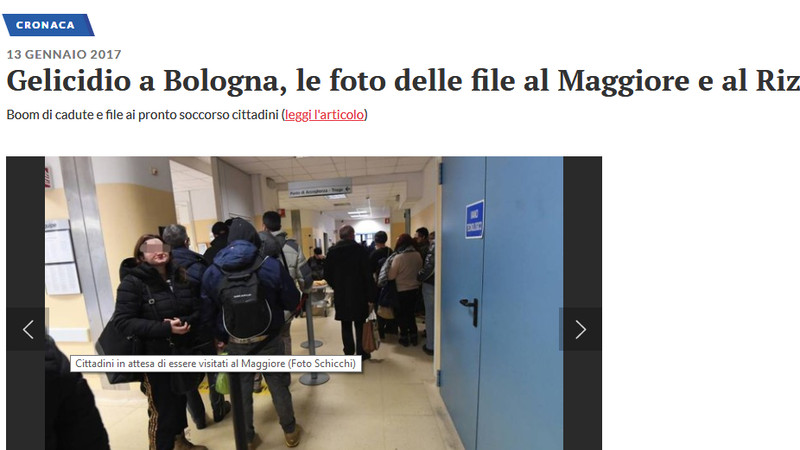Image resolution: width=800 pixels, height=450 pixels.
Task: Click the dark strip above next arrow
Action: [582, 232]
